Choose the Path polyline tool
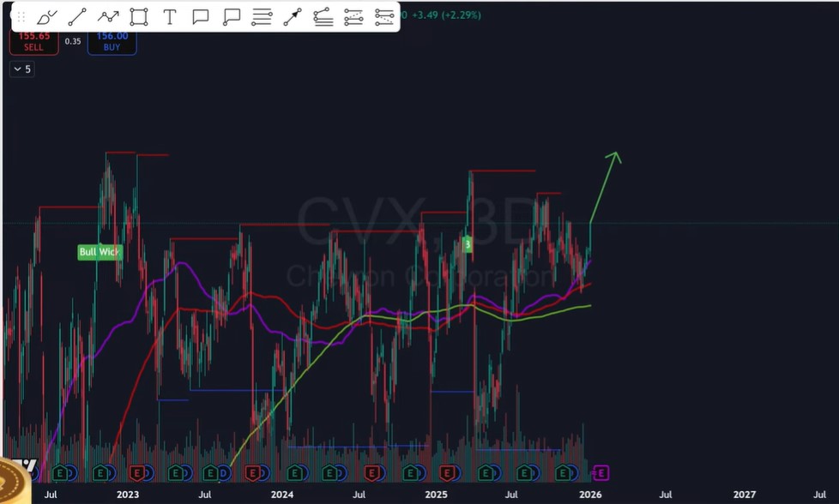The width and height of the screenshot is (839, 504). coord(108,17)
